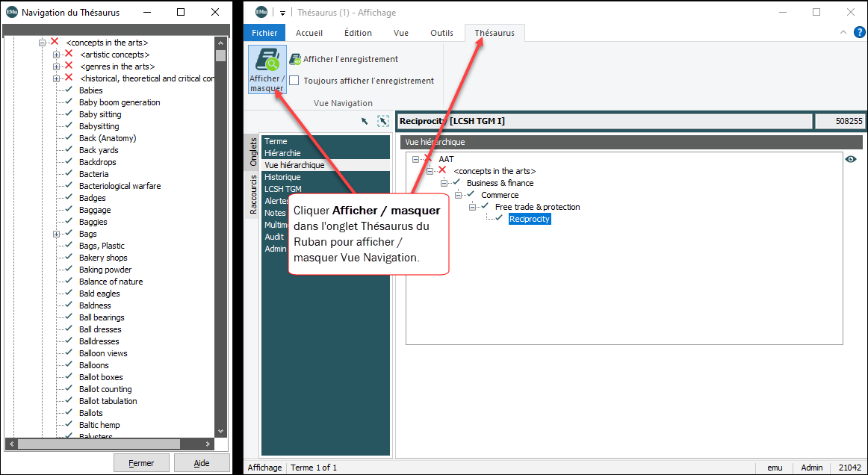The width and height of the screenshot is (868, 475).
Task: Open the Fichier menu
Action: point(264,33)
